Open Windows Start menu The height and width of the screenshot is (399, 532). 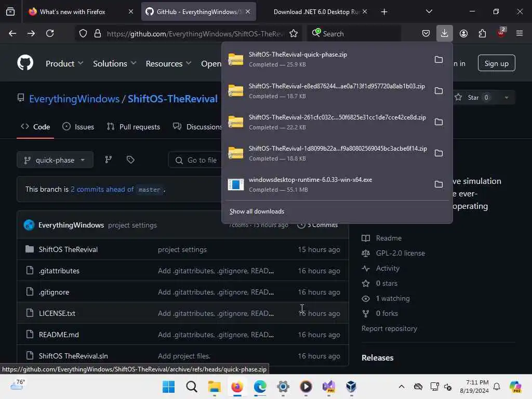click(x=169, y=387)
